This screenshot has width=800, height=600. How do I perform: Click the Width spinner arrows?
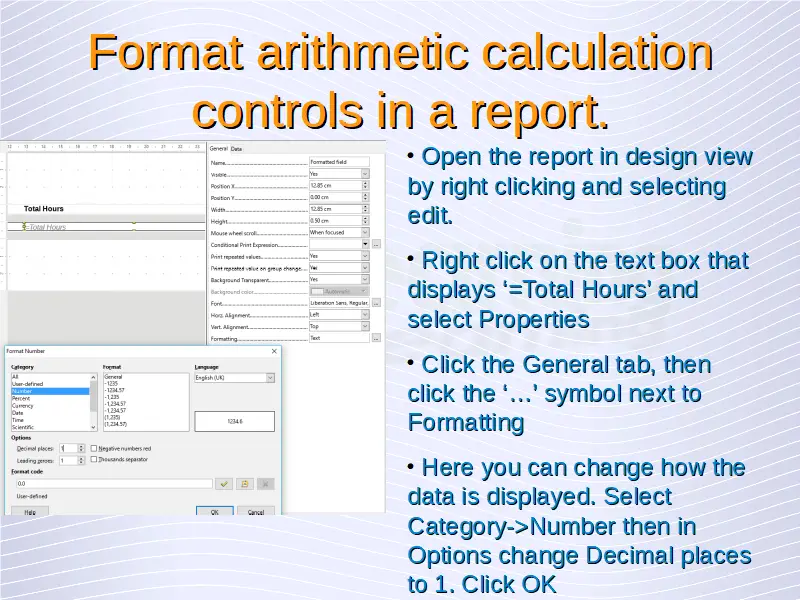pos(365,209)
